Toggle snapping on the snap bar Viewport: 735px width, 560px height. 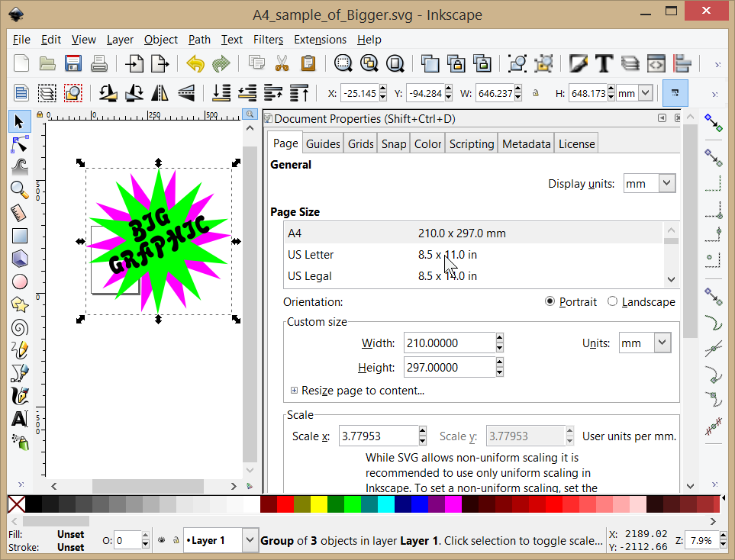tap(713, 124)
